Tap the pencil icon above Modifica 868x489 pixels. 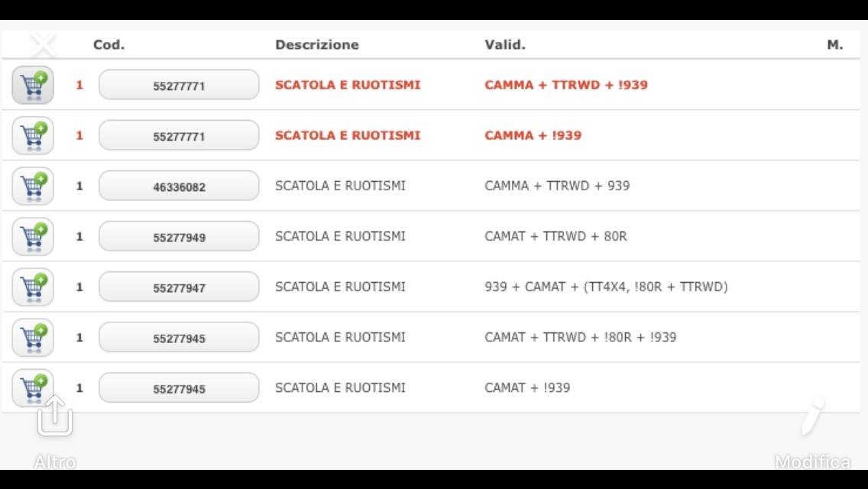pos(814,418)
